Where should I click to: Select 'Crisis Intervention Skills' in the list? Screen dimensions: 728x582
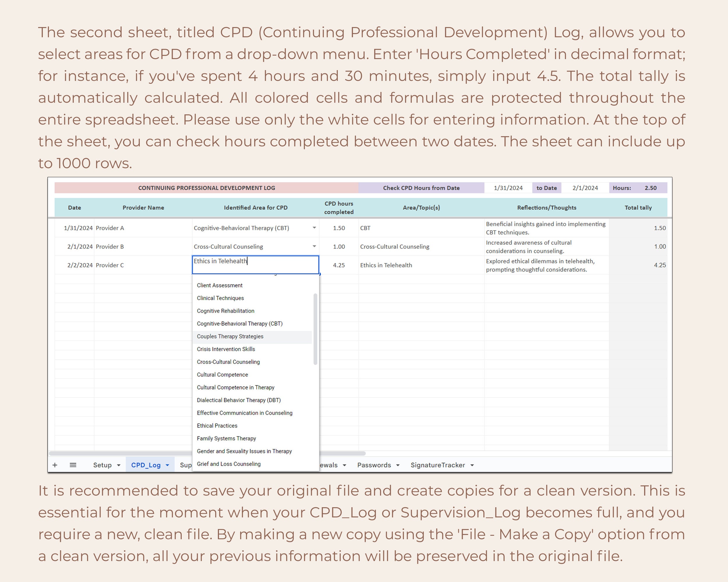pos(226,349)
